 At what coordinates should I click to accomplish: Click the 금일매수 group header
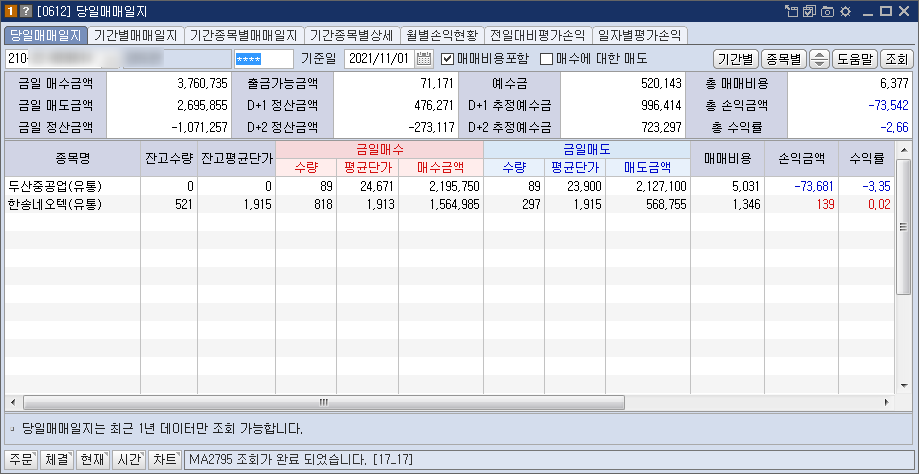pyautogui.click(x=379, y=149)
